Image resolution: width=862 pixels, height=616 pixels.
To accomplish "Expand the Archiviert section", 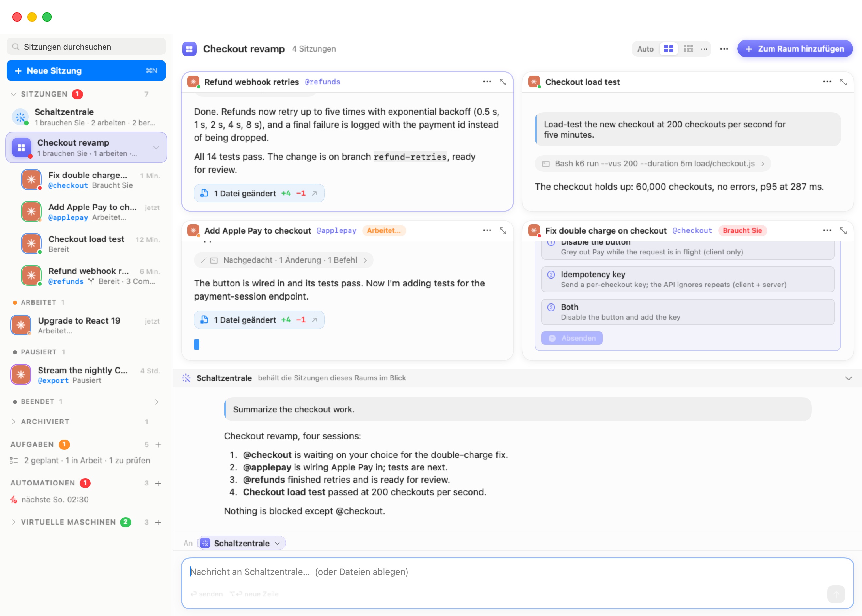I will (14, 422).
